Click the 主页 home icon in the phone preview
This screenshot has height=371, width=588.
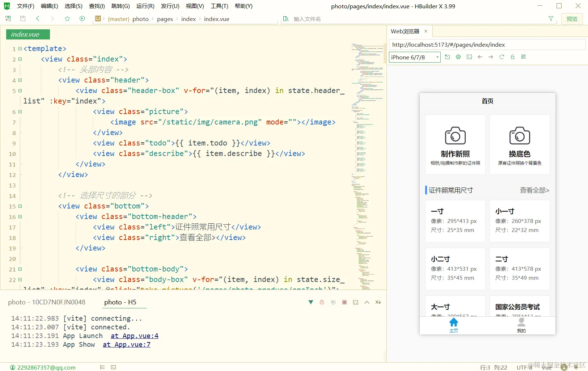[x=454, y=322]
